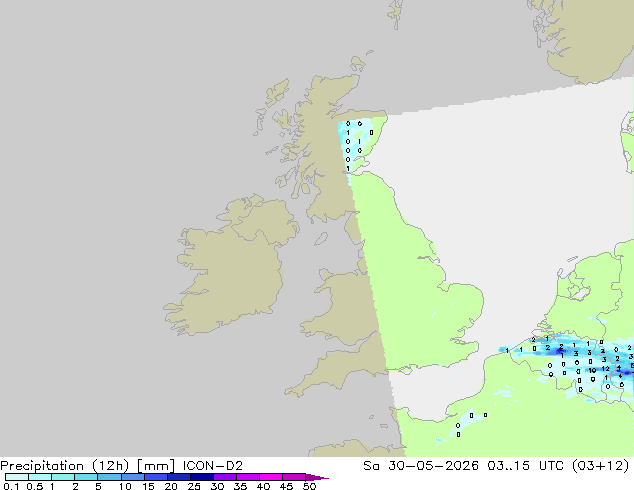
Task: Click the 0.5–1 mm legend color swatch
Action: (x=40, y=477)
